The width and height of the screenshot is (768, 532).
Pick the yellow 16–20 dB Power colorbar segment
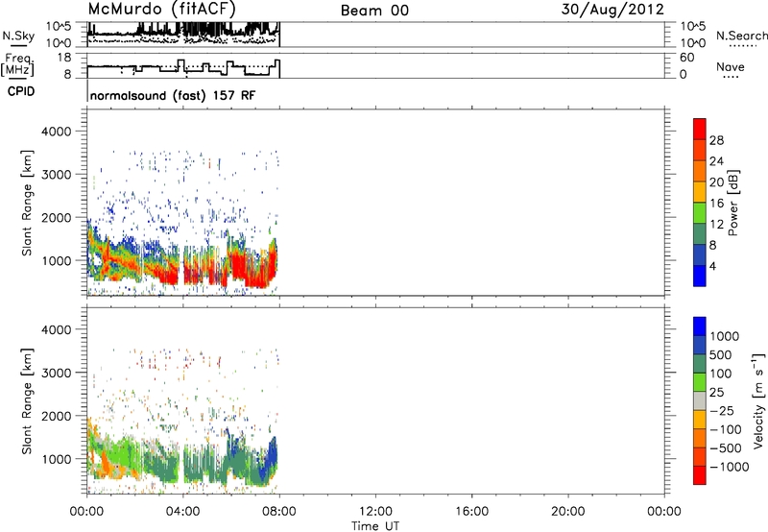point(700,191)
